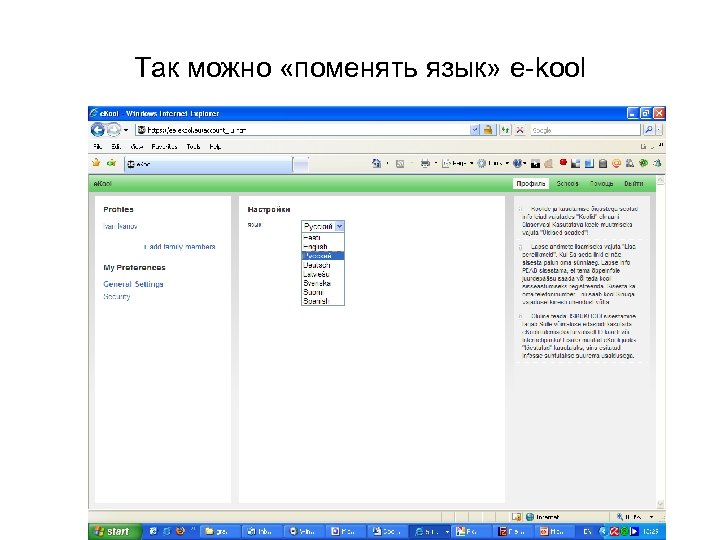Image resolution: width=720 pixels, height=540 pixels.
Task: Click the Home toolbar icon
Action: (377, 163)
